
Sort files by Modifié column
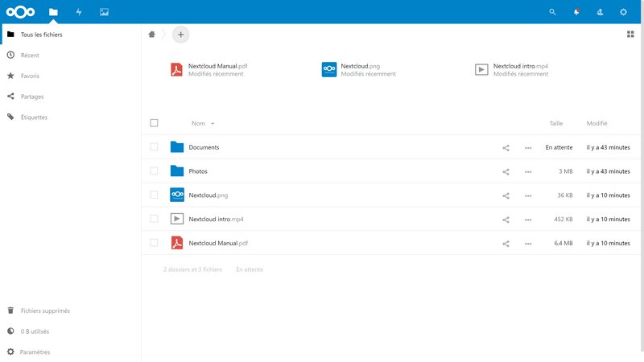coord(597,123)
